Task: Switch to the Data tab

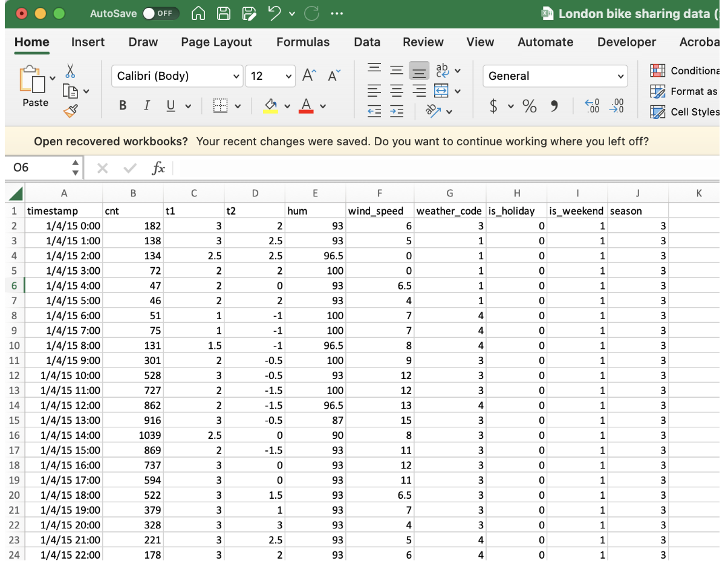Action: coord(367,42)
